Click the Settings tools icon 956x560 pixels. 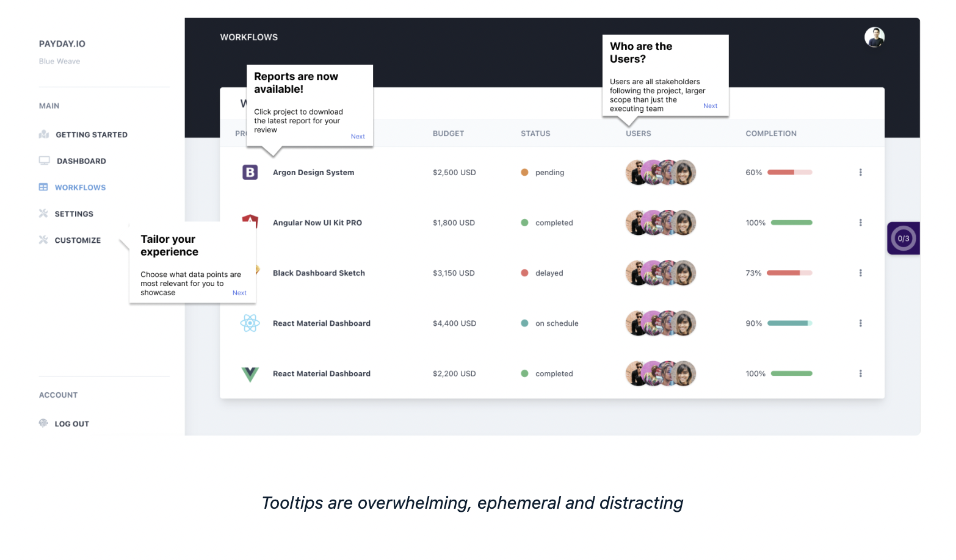[43, 214]
